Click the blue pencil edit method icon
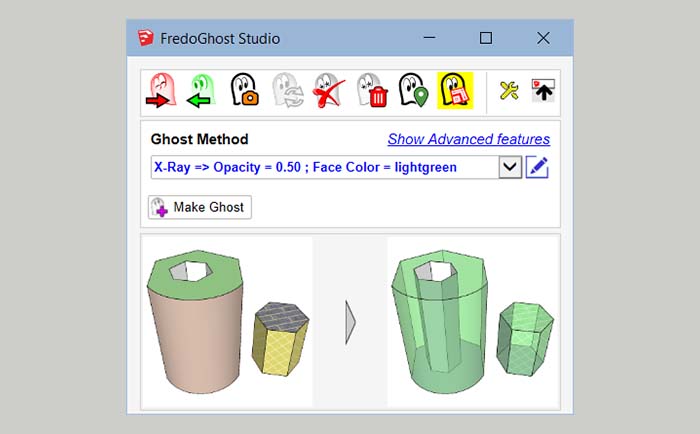The width and height of the screenshot is (700, 434). pyautogui.click(x=538, y=167)
